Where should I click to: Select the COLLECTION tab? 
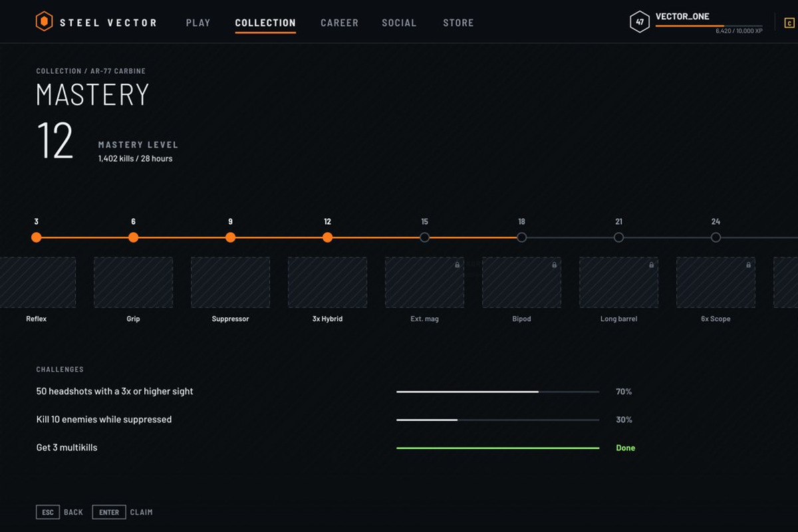pyautogui.click(x=265, y=23)
